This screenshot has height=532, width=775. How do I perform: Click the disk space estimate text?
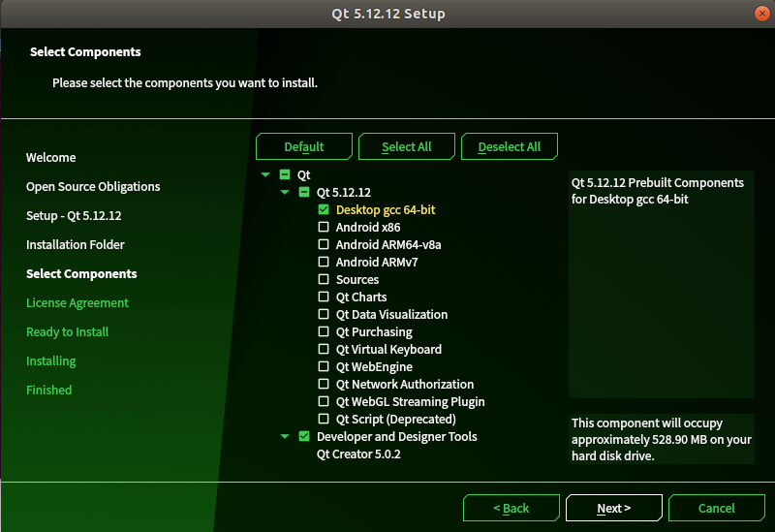[x=662, y=439]
